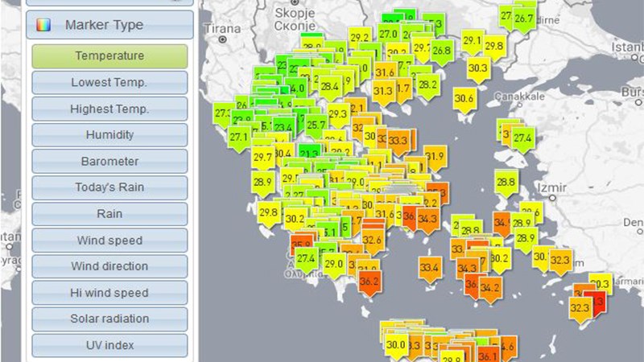Collapse the Marker Type panel header

109,25
